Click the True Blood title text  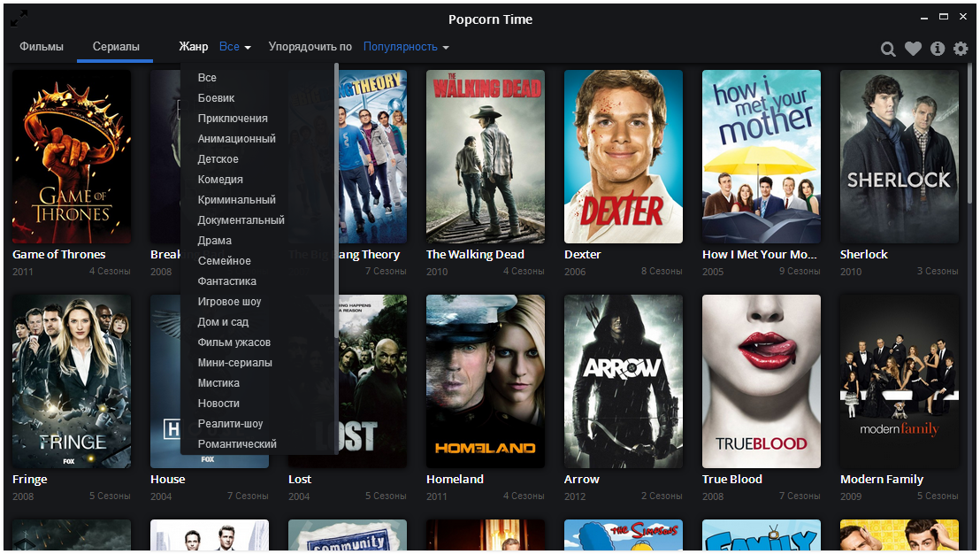pyautogui.click(x=731, y=480)
